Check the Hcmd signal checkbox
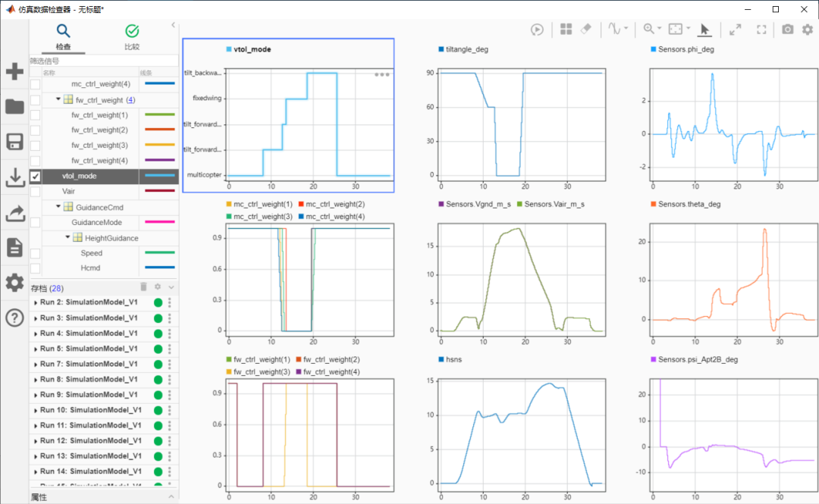 (x=35, y=268)
